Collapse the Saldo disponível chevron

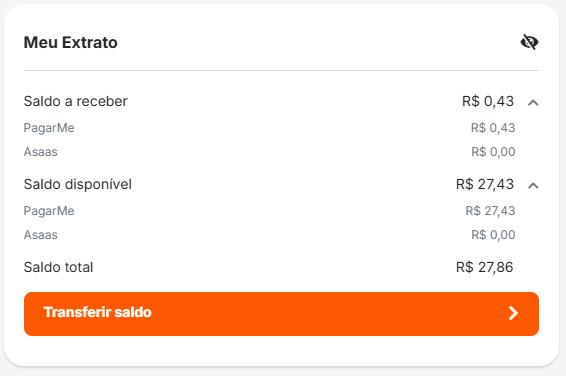click(x=533, y=185)
